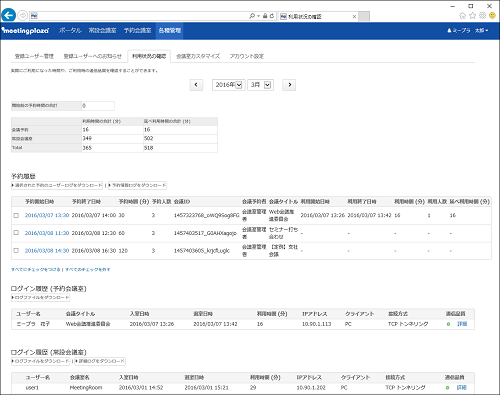Switch to the アカウント設定 tab
This screenshot has height=395, width=500.
[247, 56]
